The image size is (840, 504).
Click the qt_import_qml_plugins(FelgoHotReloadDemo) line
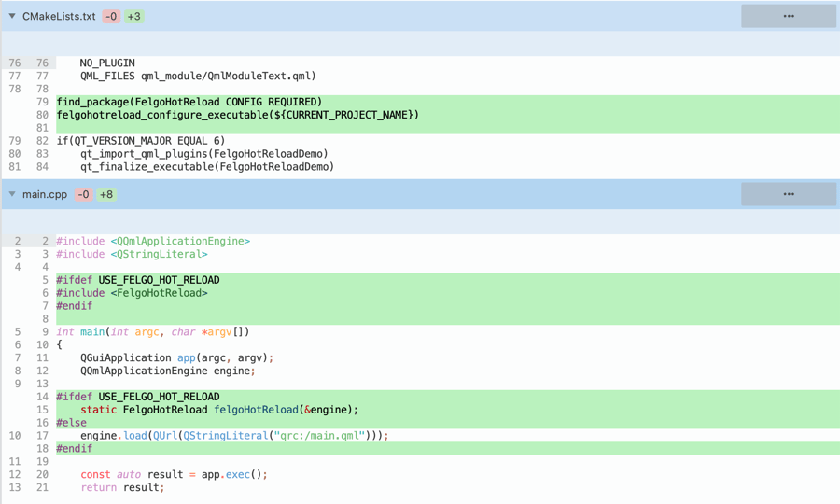(204, 154)
